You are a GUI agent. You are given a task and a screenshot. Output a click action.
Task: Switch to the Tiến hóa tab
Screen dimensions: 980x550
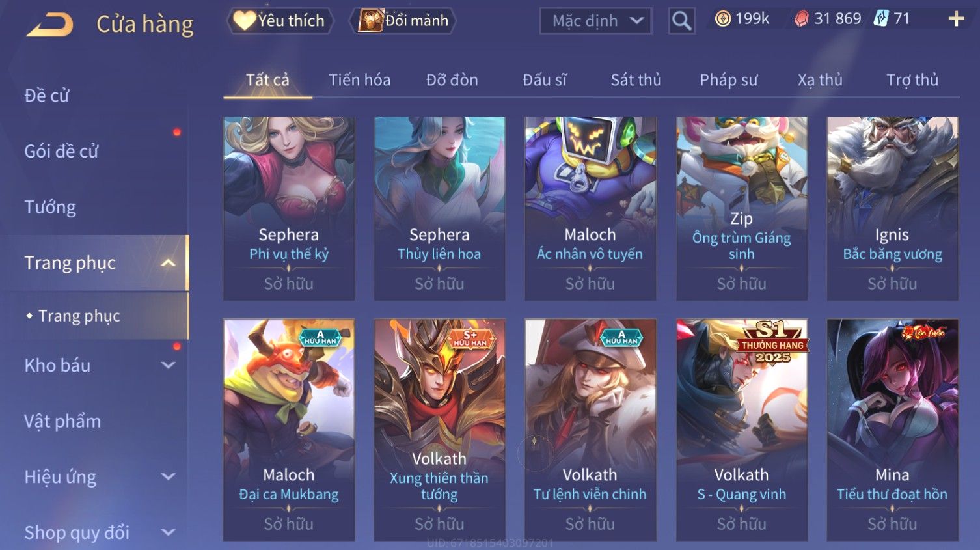click(359, 80)
